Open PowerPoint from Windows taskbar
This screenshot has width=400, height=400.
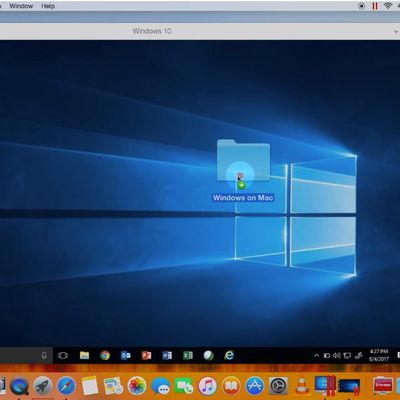(146, 355)
